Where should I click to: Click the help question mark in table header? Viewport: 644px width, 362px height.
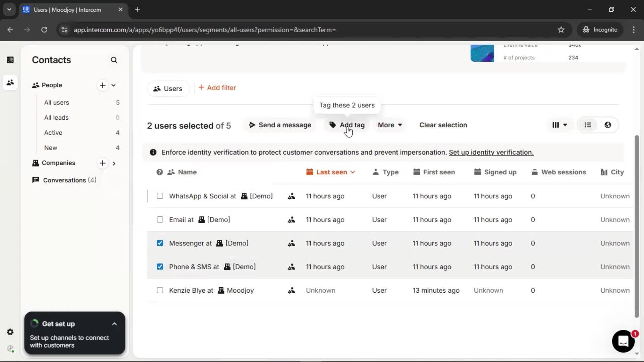160,172
